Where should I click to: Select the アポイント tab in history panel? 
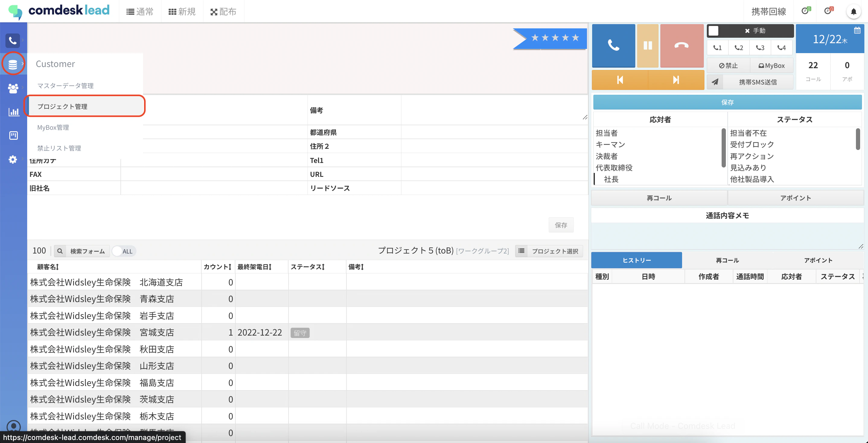[x=818, y=260]
